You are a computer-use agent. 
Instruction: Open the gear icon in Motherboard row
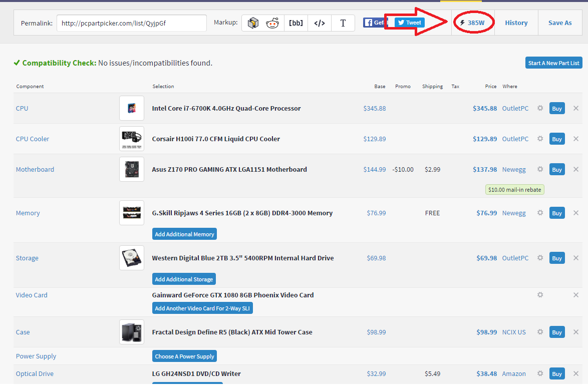click(x=540, y=169)
